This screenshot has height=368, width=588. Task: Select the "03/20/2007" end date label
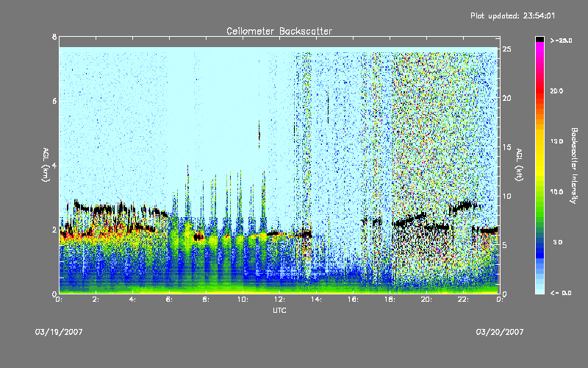500,332
